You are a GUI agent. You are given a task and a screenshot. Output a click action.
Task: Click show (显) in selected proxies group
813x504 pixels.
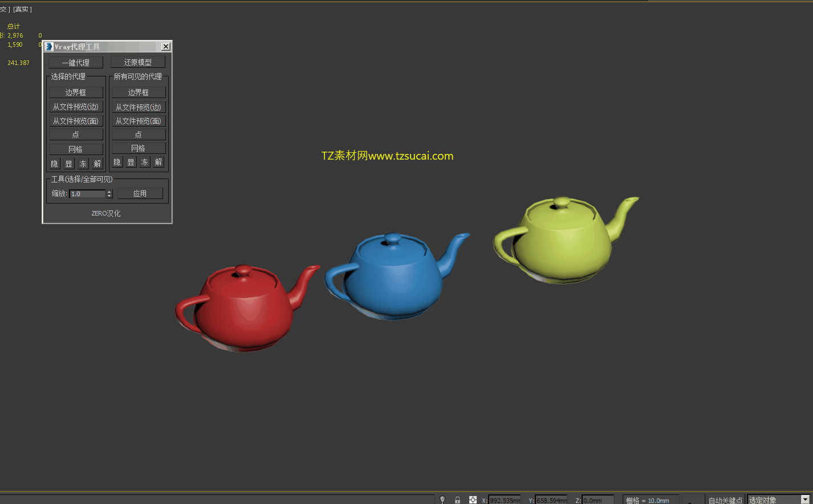(68, 164)
